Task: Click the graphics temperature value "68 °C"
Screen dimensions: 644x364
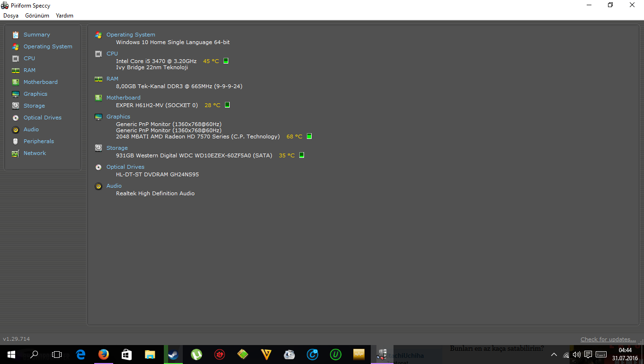Action: click(x=295, y=136)
